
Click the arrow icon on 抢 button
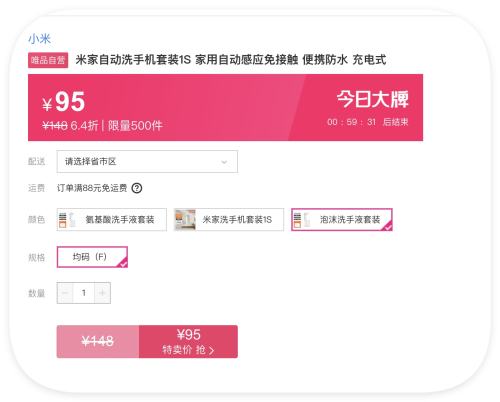(211, 350)
